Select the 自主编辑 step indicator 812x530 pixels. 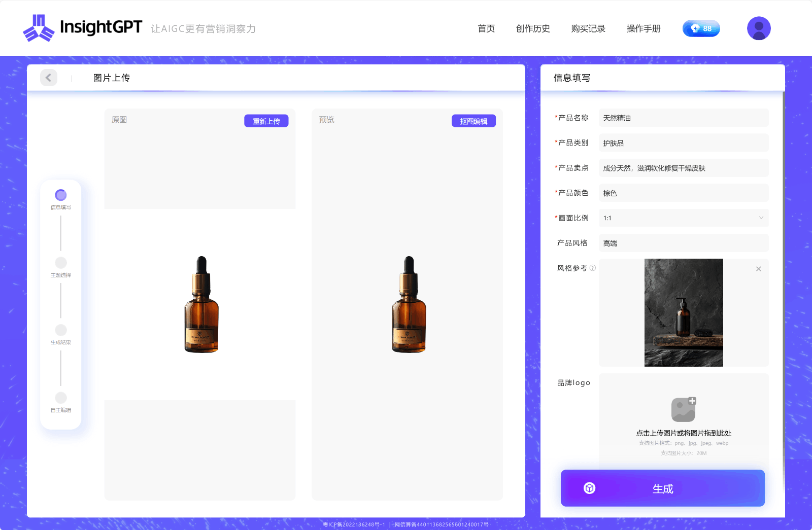point(61,398)
